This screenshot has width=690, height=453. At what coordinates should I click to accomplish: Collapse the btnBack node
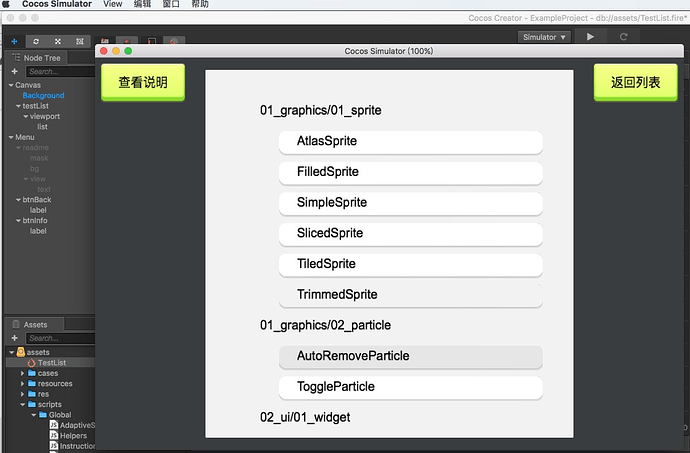point(18,200)
